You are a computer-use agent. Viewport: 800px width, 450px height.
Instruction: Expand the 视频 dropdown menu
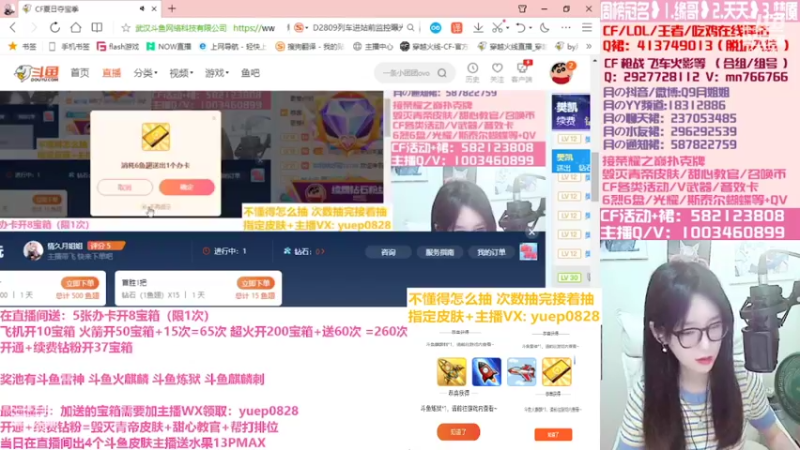pyautogui.click(x=181, y=73)
